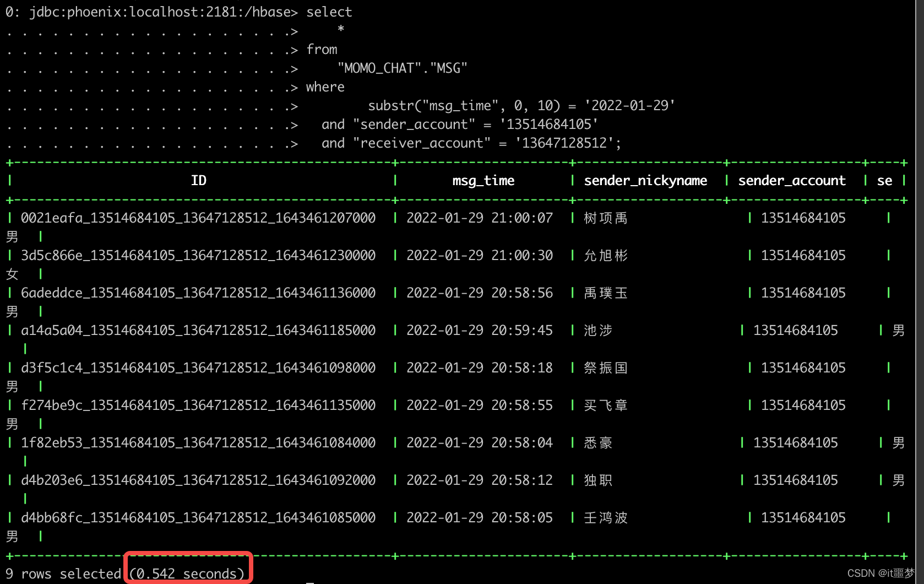Viewport: 924px width, 584px height.
Task: Click ID starting with d3f5c1c4
Action: point(198,368)
